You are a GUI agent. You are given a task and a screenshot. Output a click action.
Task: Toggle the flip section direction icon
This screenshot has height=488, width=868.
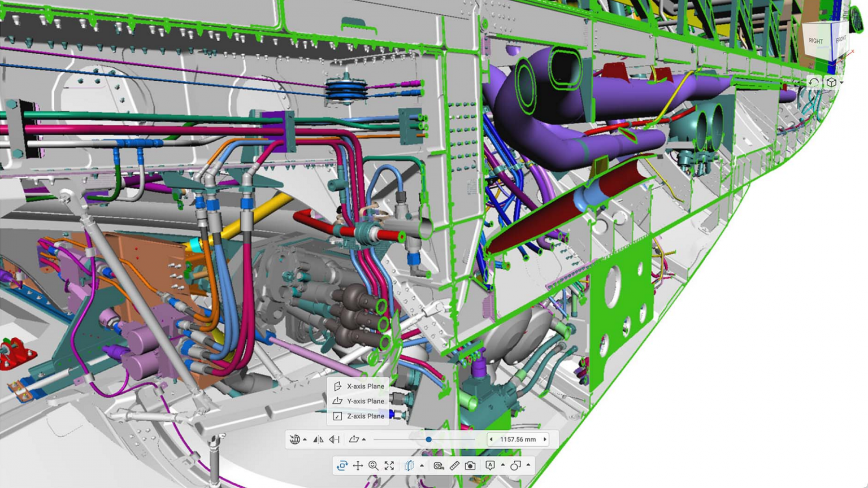(334, 439)
